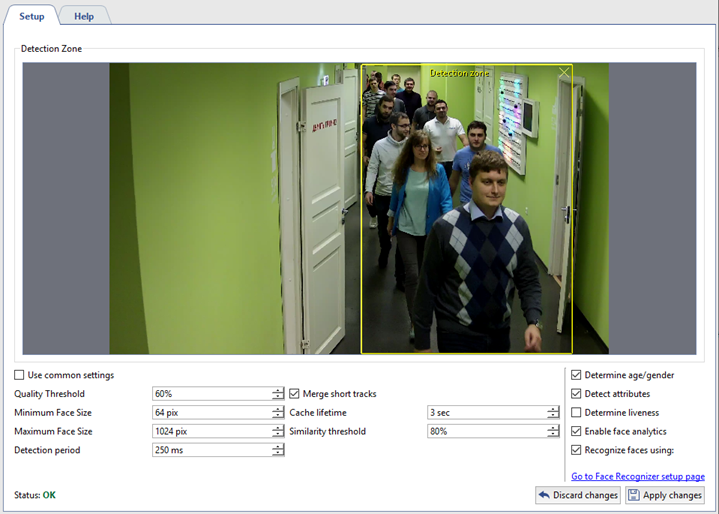Enable the Determine liveness checkbox

point(576,413)
